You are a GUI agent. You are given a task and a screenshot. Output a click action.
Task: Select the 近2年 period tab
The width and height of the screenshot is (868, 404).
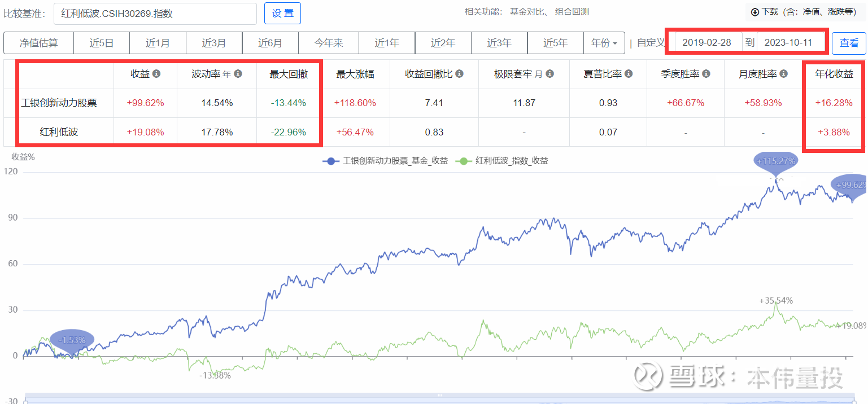click(x=443, y=43)
